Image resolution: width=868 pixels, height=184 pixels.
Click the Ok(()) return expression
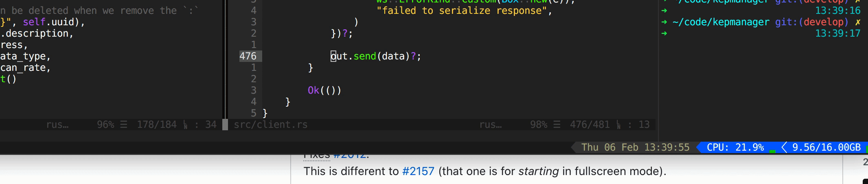(x=324, y=90)
